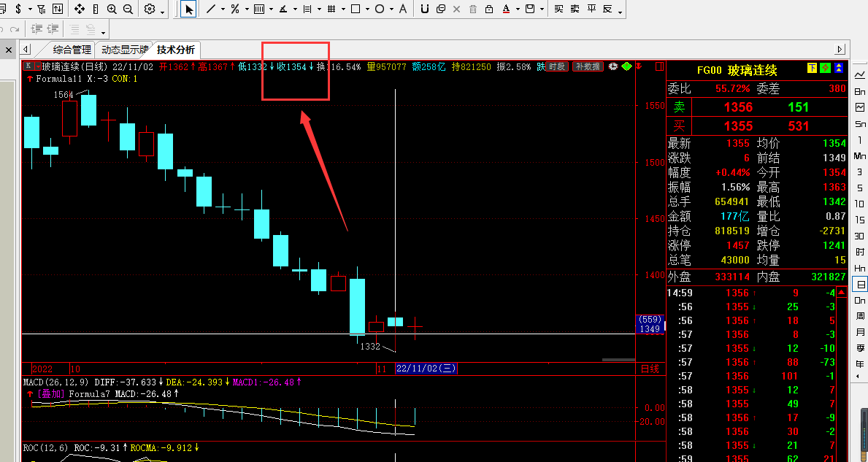Click the zoom out magnifier
Screen dimensions: 868x462
pyautogui.click(x=128, y=9)
